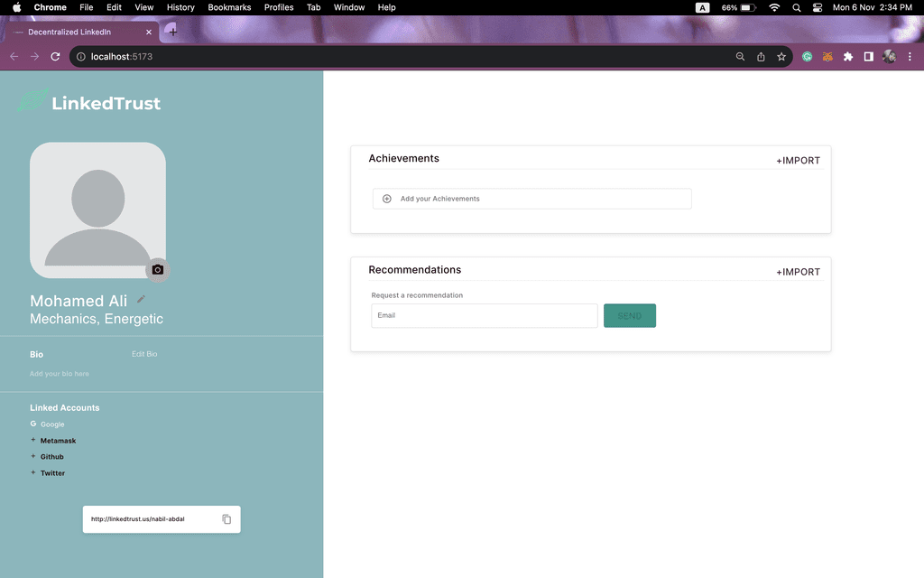Click the Edit Bio link
The image size is (924, 578).
144,354
